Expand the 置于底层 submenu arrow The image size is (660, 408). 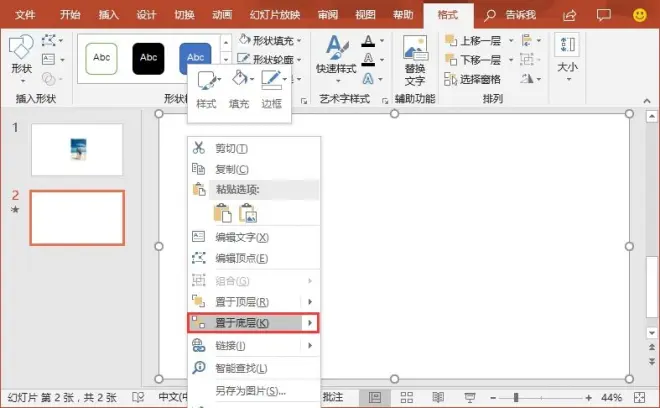[310, 323]
